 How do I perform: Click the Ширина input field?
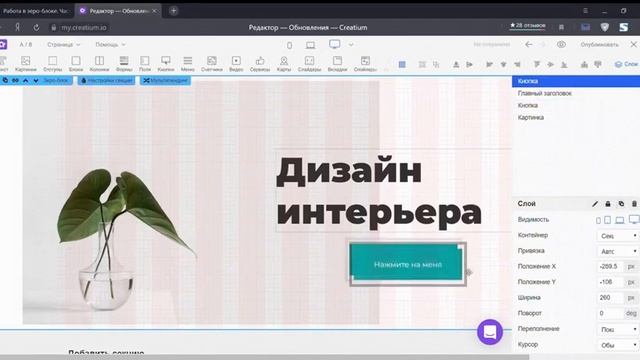(611, 298)
